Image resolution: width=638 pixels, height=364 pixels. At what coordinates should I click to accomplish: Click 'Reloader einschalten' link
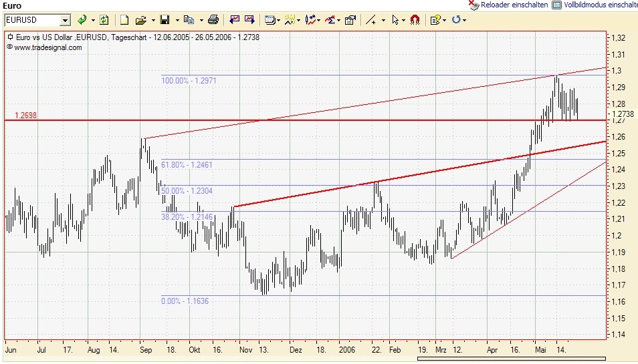tap(514, 5)
